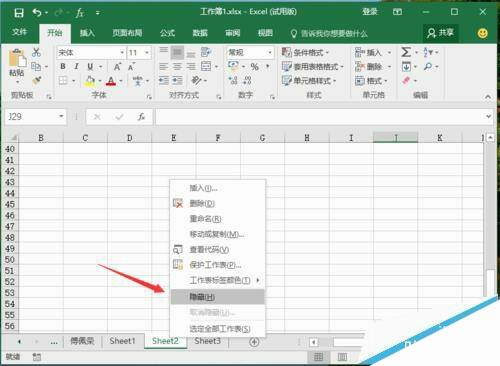500x366 pixels.
Task: Increase decimal places
Action: (x=233, y=80)
